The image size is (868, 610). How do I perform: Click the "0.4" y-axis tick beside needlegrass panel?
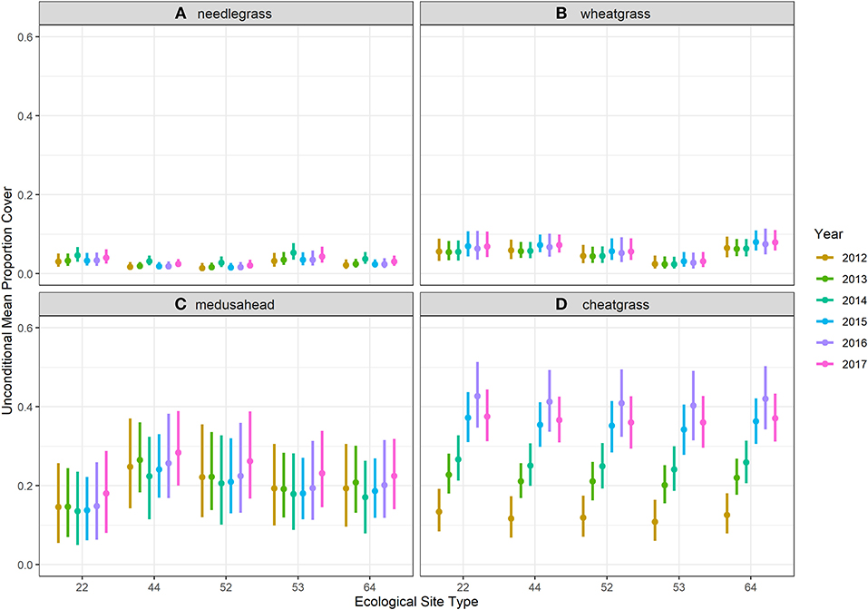[x=26, y=116]
